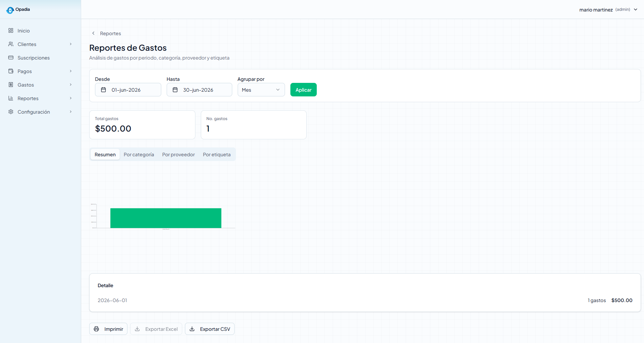The height and width of the screenshot is (343, 644).
Task: Switch to the Por categoría tab
Action: click(139, 154)
